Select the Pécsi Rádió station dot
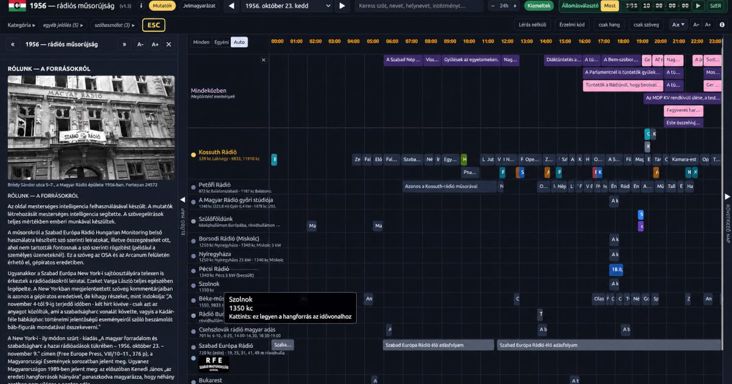 [x=193, y=271]
